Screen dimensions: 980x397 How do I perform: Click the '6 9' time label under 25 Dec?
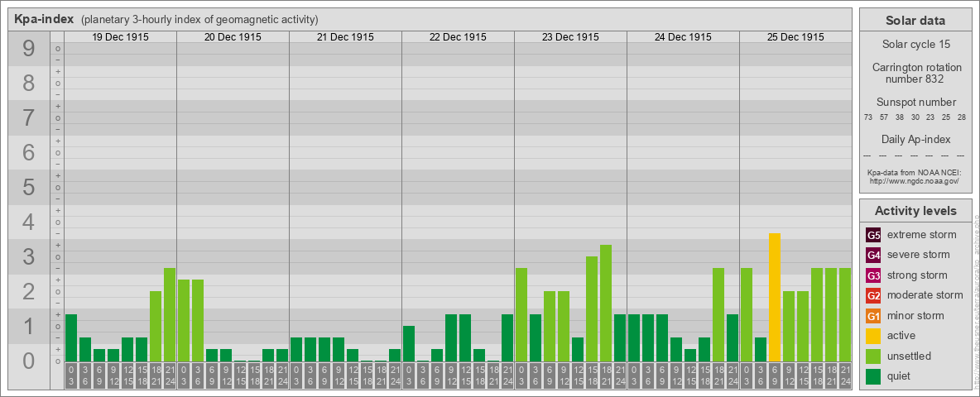(775, 375)
